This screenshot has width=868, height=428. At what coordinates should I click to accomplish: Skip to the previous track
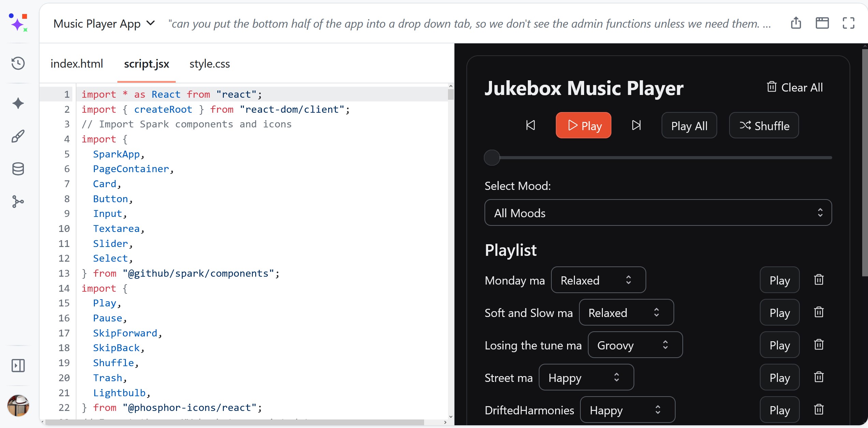(531, 125)
